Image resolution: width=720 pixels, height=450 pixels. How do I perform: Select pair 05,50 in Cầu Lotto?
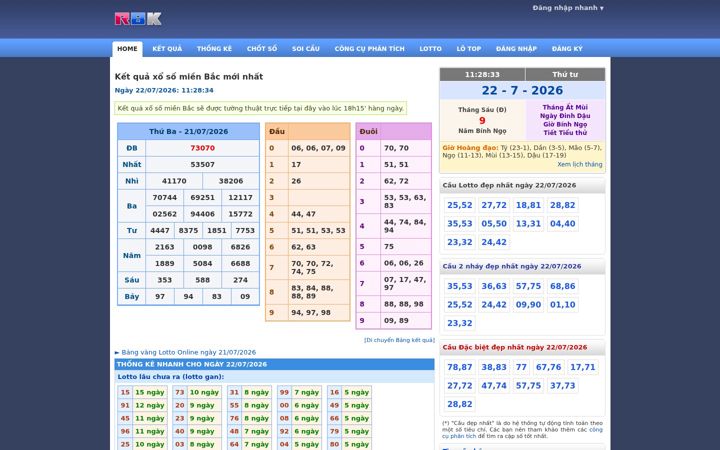coord(494,224)
